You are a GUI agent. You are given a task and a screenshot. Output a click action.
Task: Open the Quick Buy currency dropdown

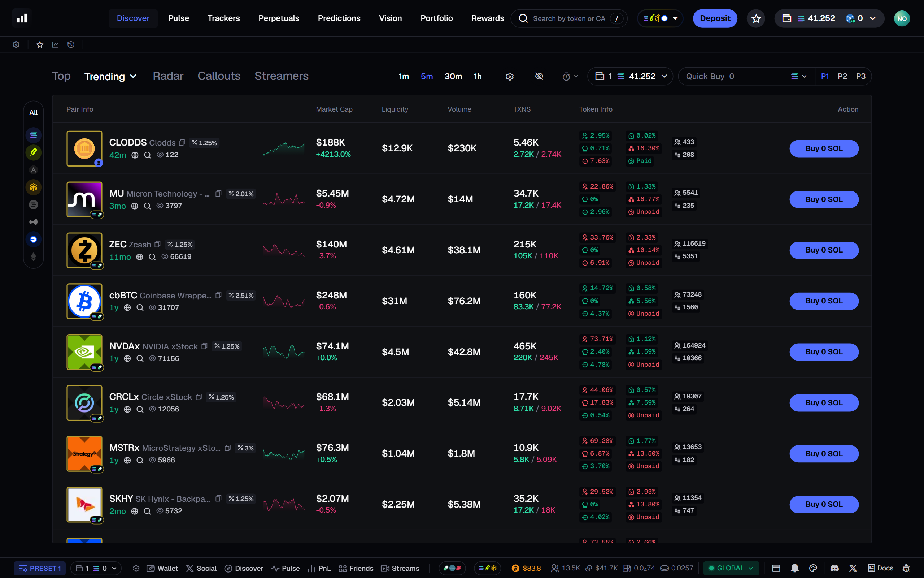799,77
